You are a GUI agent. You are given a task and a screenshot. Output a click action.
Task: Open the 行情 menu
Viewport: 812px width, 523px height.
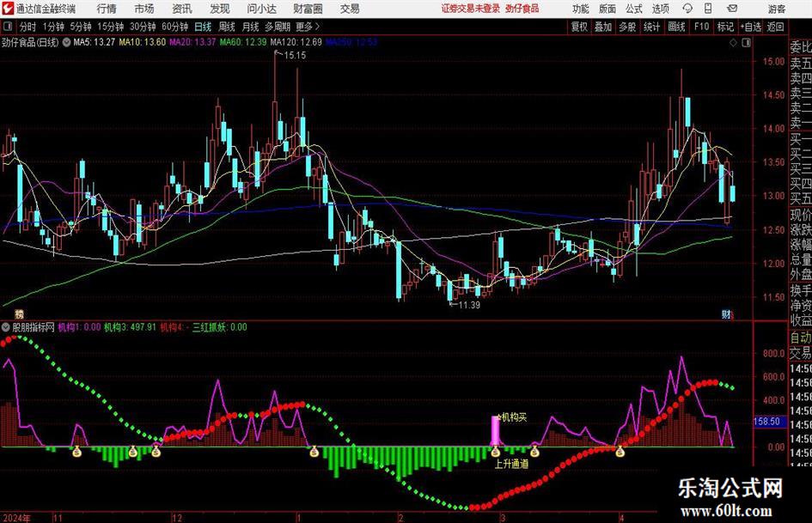tap(107, 9)
